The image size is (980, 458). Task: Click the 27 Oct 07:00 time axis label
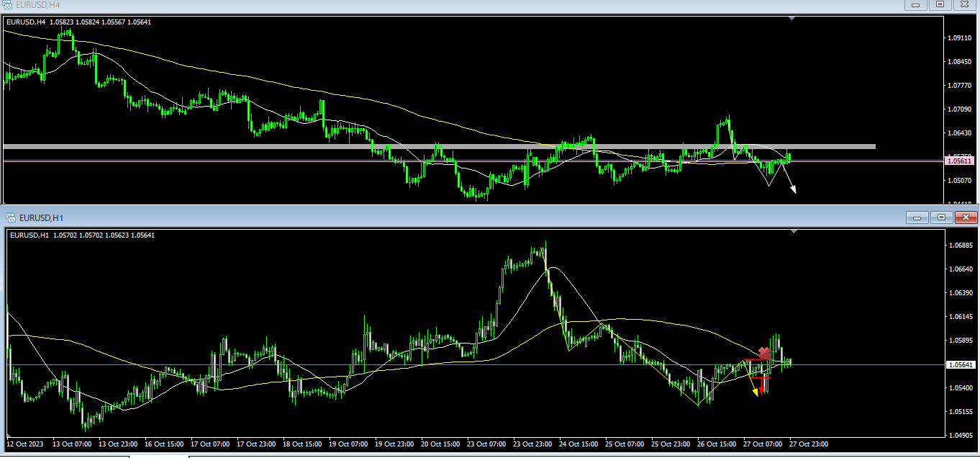pos(762,444)
